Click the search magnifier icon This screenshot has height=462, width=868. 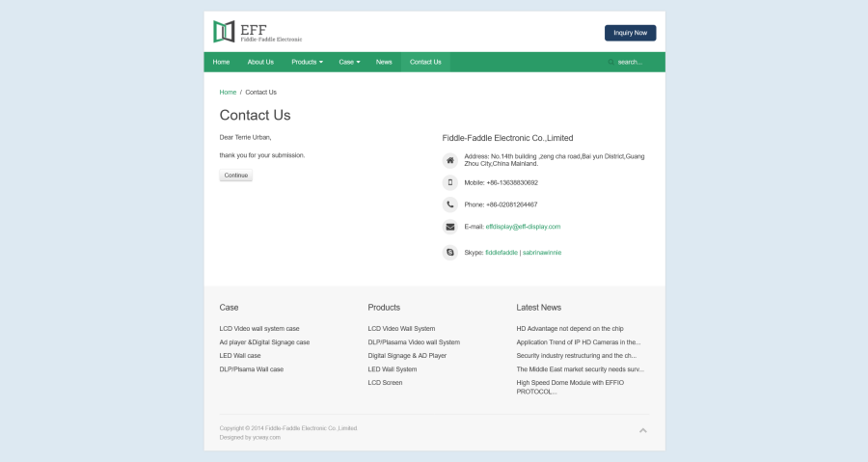[610, 62]
